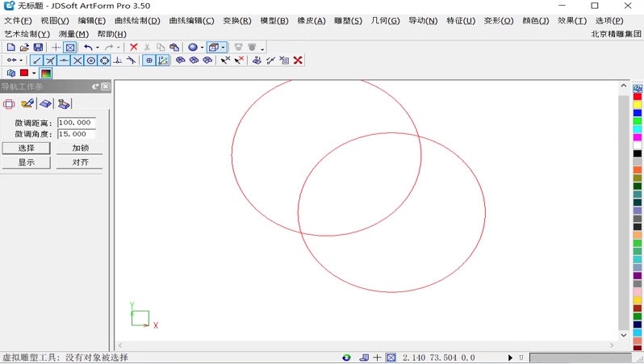Image resolution: width=644 pixels, height=364 pixels.
Task: Pick the yellow swatch in the right palette
Action: 637,105
